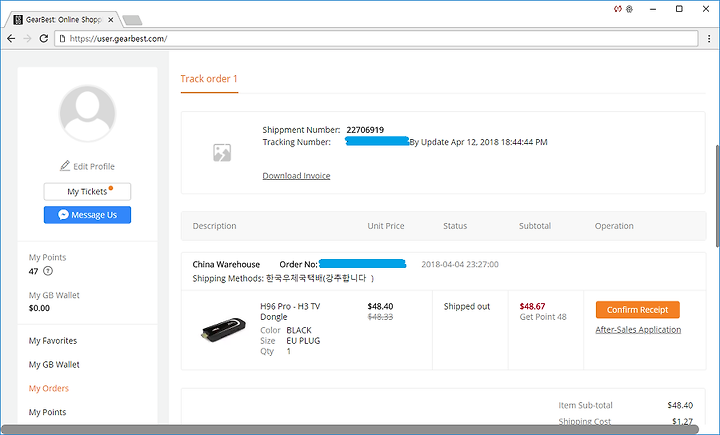Screen dimensions: 720x435
Task: Click the horizontal scrollbar at bottom
Action: click(350, 430)
